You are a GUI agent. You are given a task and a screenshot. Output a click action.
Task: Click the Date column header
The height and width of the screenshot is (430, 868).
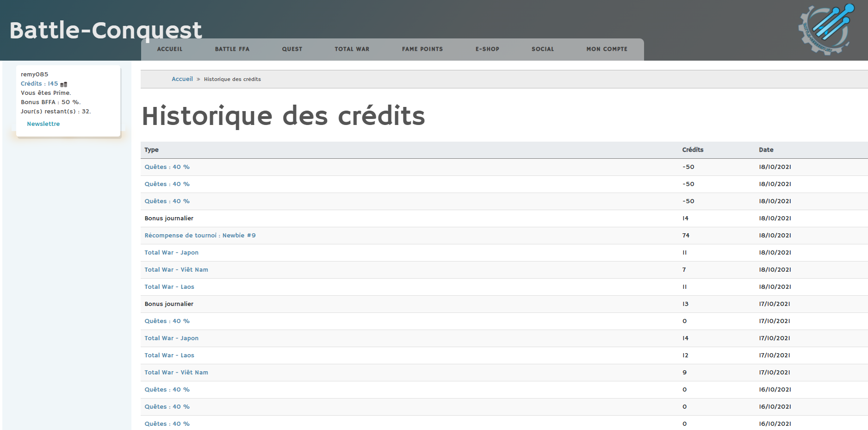coord(766,150)
